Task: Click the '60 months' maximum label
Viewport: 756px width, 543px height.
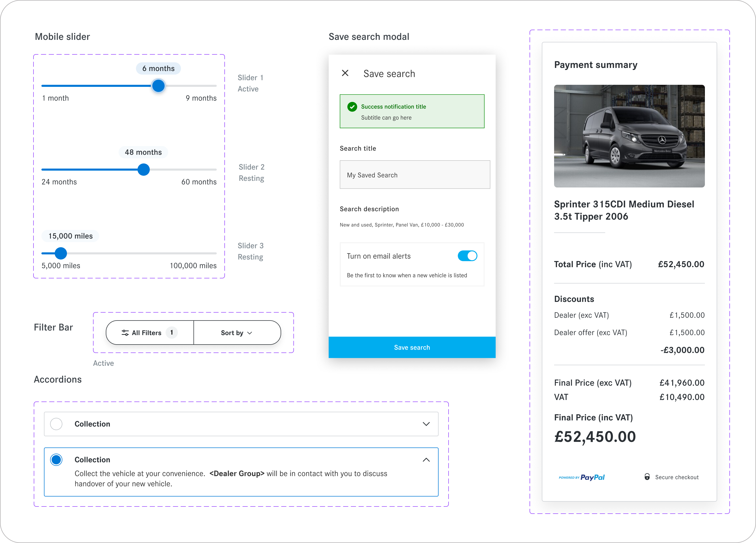Action: [x=199, y=182]
